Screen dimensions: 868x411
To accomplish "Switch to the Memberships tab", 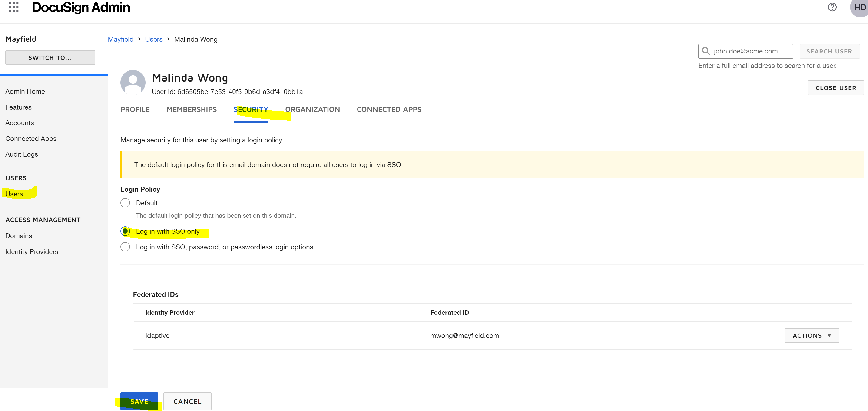I will pyautogui.click(x=191, y=110).
